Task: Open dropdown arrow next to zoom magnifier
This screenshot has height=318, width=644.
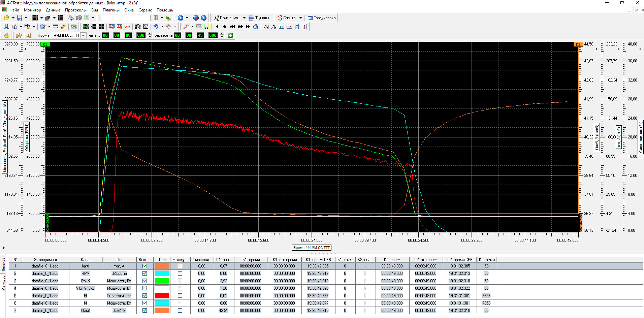Action: click(192, 27)
